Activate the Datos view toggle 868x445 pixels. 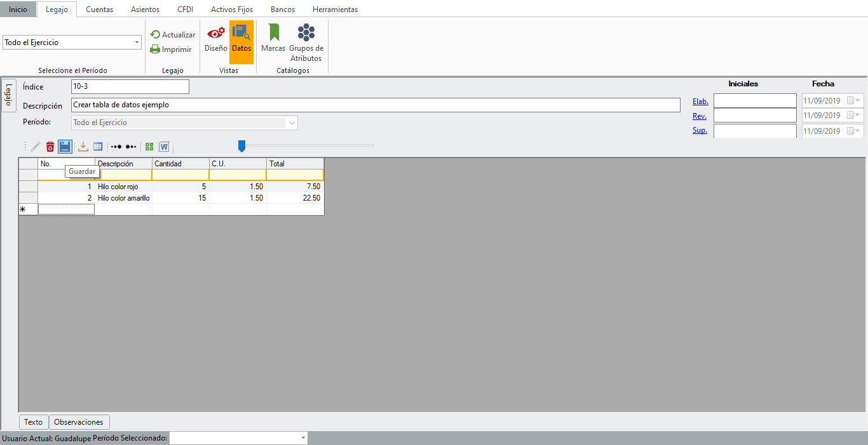click(241, 38)
